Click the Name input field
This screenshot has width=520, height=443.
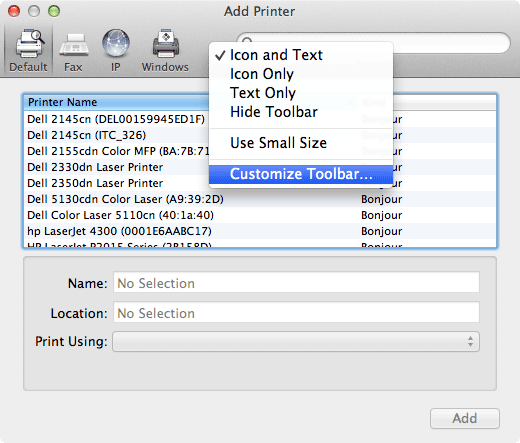(x=296, y=282)
